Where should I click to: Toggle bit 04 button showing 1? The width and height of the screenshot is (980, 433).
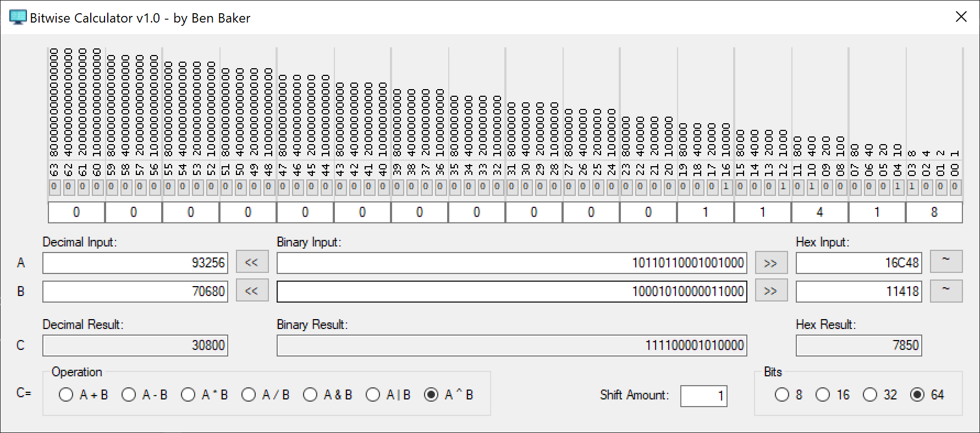898,187
